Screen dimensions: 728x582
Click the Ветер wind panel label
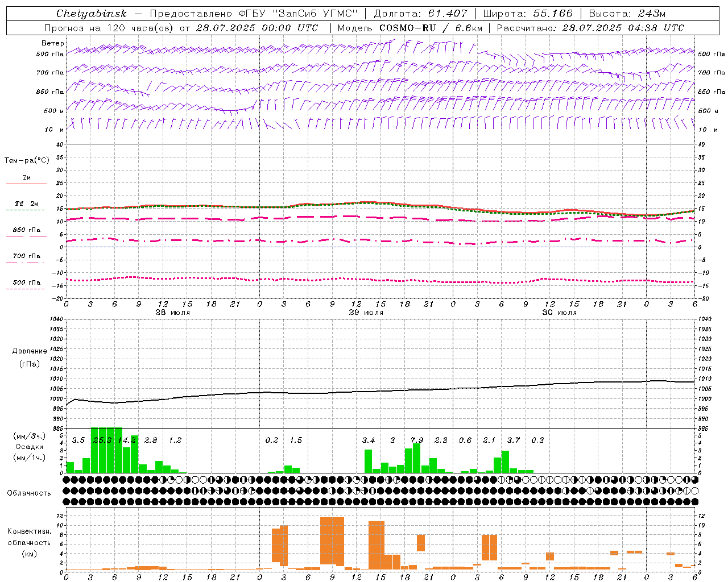point(53,43)
